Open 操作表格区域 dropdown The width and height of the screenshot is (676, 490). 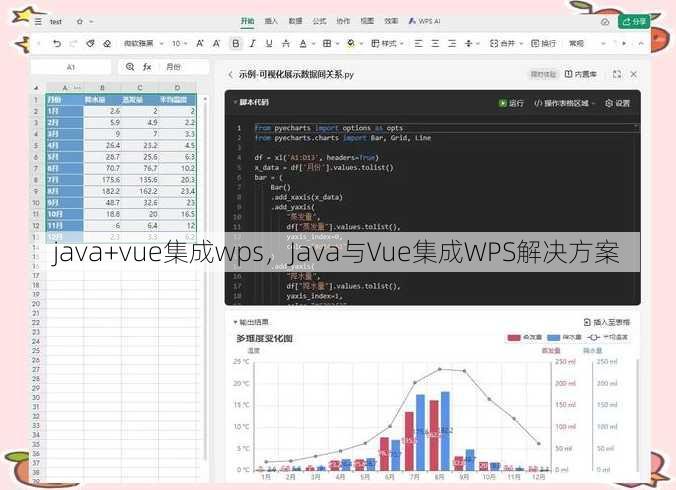click(x=564, y=103)
